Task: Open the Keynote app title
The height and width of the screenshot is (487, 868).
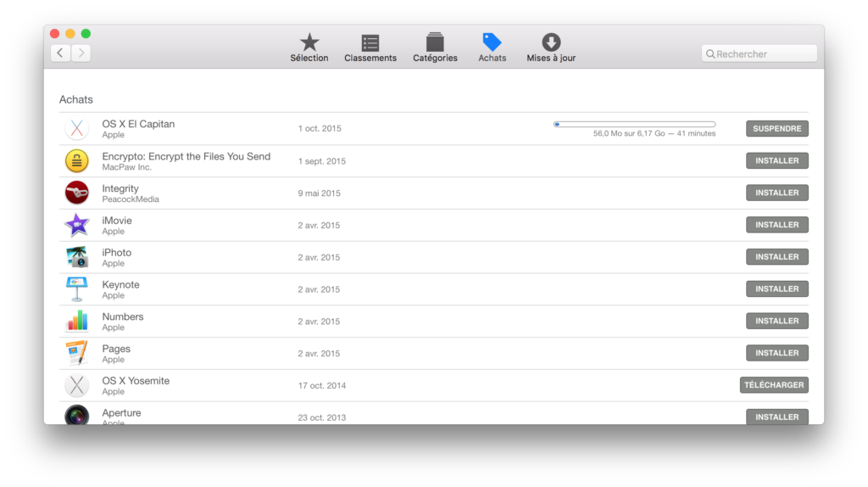Action: [120, 285]
